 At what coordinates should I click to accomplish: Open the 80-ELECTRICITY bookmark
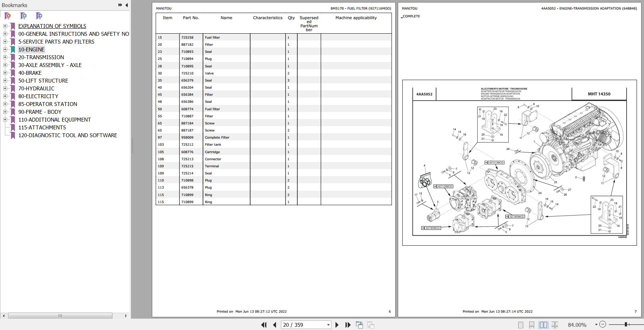38,96
